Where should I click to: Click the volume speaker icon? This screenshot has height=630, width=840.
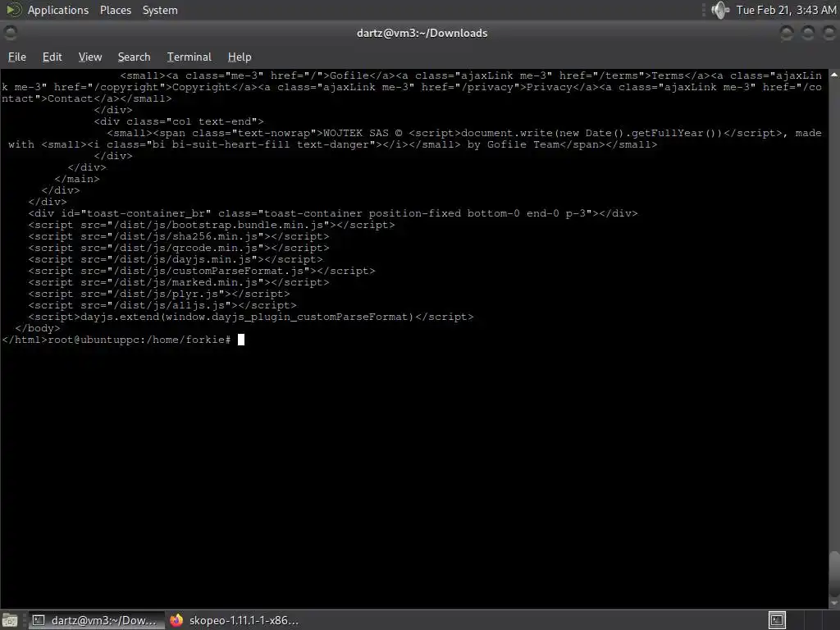tap(720, 10)
